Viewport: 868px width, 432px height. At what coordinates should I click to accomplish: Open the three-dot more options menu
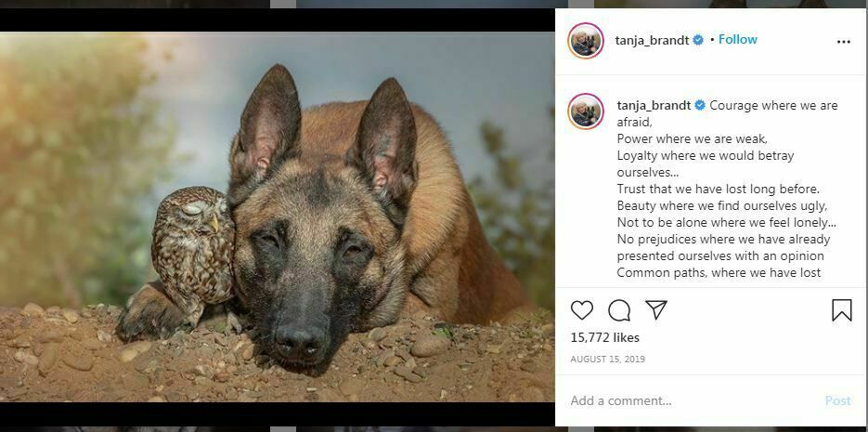843,42
